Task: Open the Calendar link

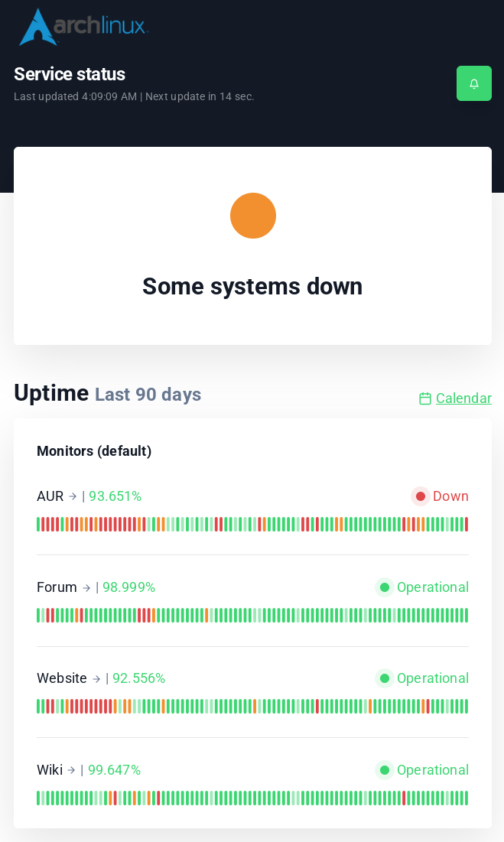Action: coord(463,398)
